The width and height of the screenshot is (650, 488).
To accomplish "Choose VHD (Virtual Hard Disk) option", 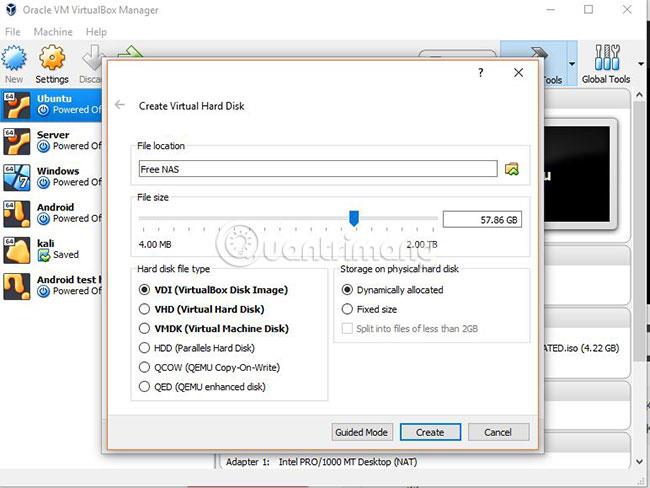I will click(201, 309).
